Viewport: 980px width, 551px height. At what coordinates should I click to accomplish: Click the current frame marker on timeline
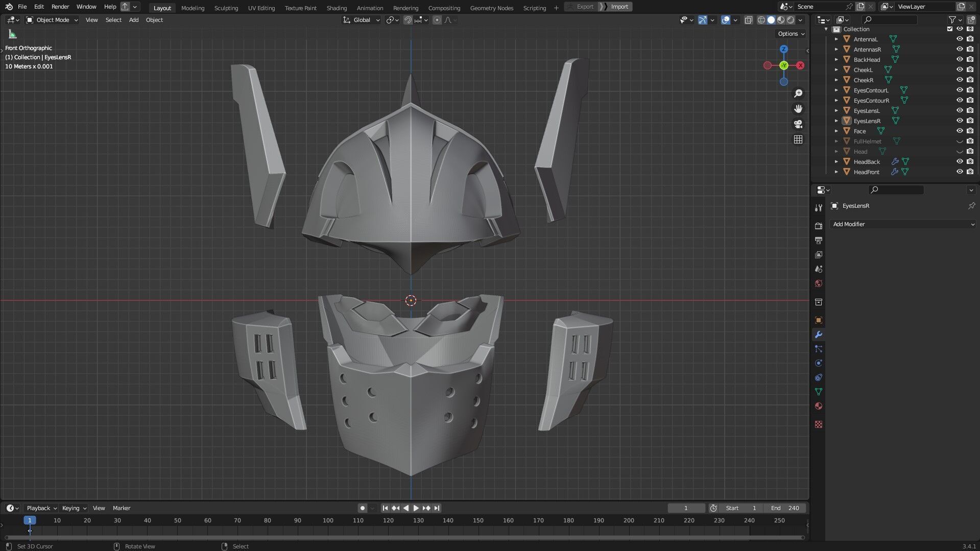[30, 520]
